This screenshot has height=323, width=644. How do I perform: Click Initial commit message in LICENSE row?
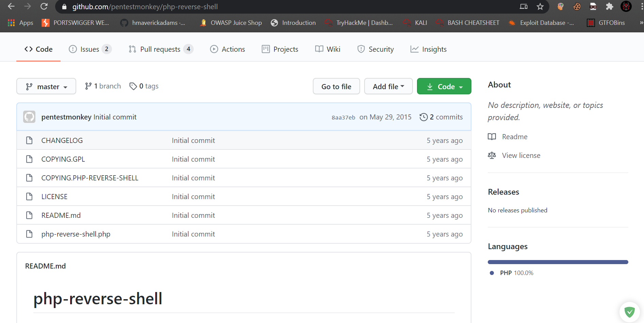click(193, 197)
